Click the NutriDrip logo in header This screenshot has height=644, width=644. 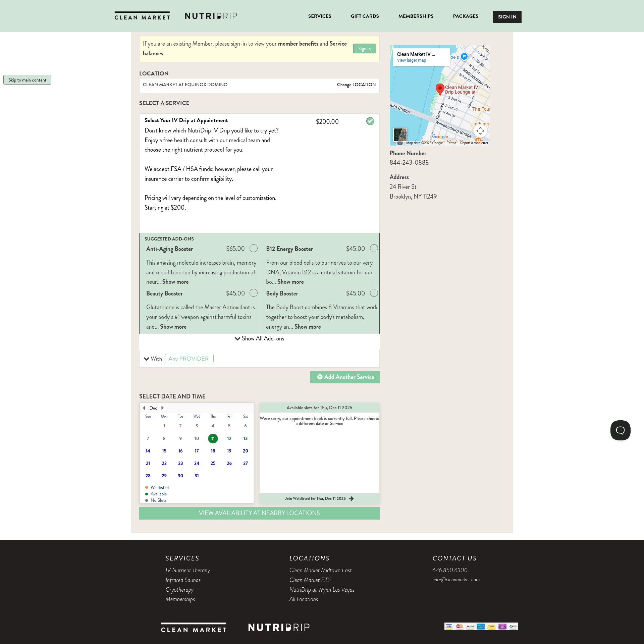coord(211,16)
